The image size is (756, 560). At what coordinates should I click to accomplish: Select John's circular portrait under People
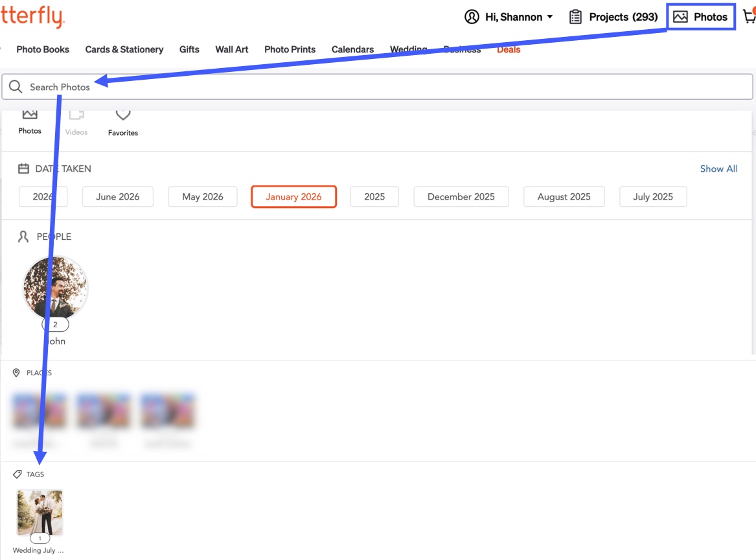pyautogui.click(x=56, y=288)
